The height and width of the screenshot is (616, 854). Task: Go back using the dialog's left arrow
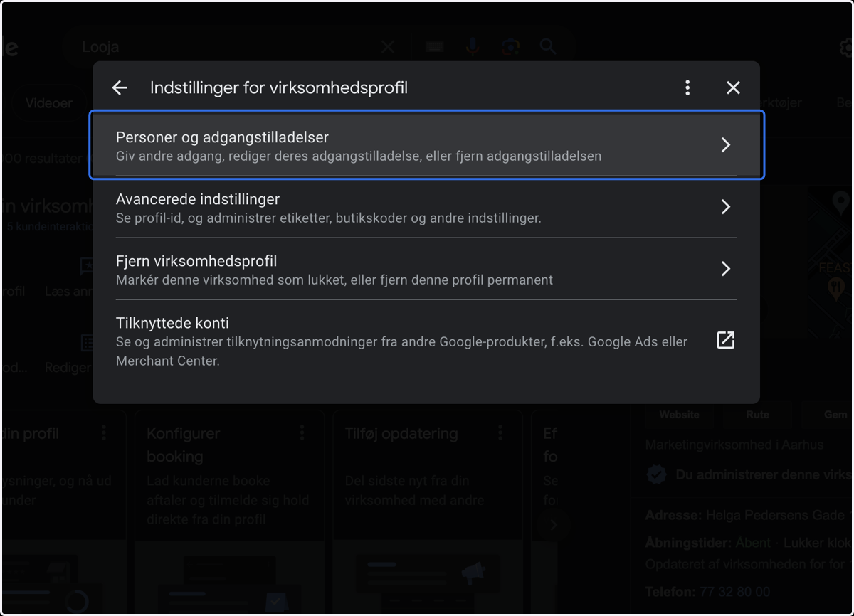[120, 87]
